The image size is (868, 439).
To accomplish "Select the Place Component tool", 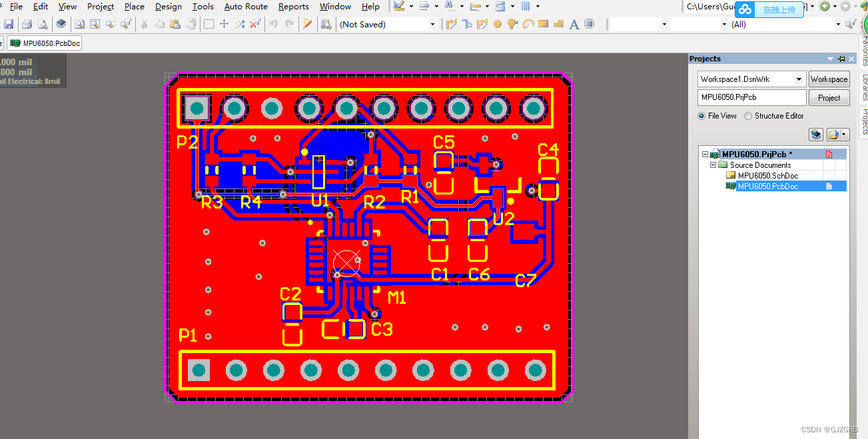I will tap(590, 24).
